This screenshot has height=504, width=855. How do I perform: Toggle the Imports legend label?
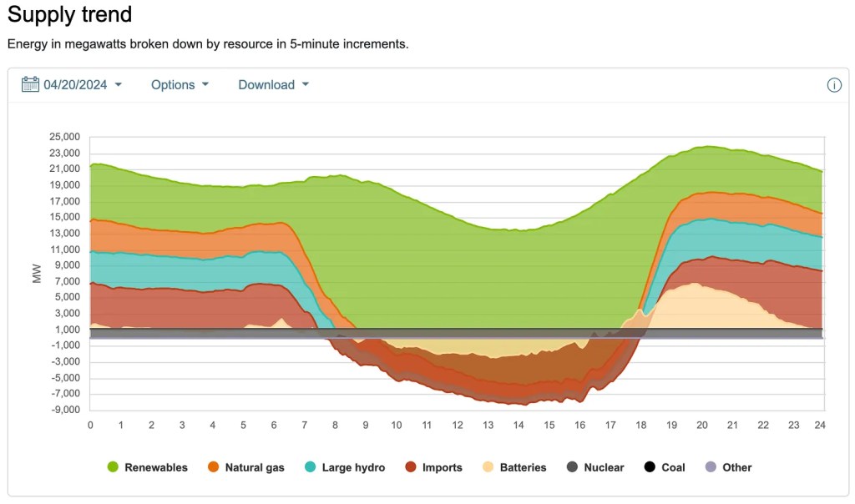[x=443, y=467]
